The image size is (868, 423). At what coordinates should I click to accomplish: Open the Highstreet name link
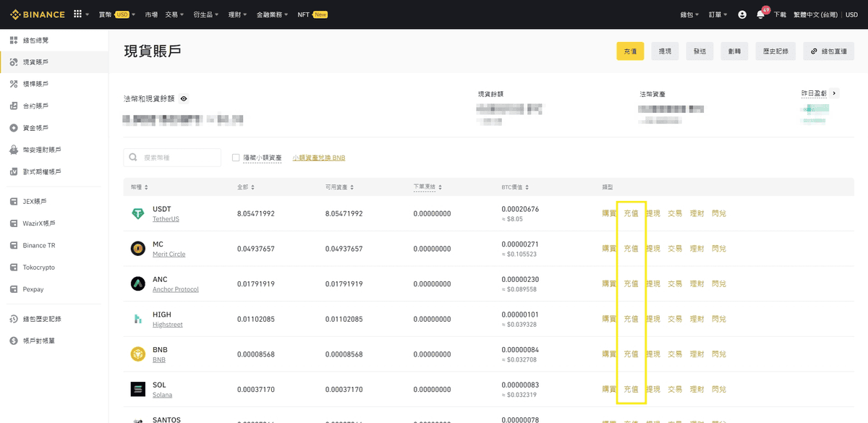[x=168, y=325]
